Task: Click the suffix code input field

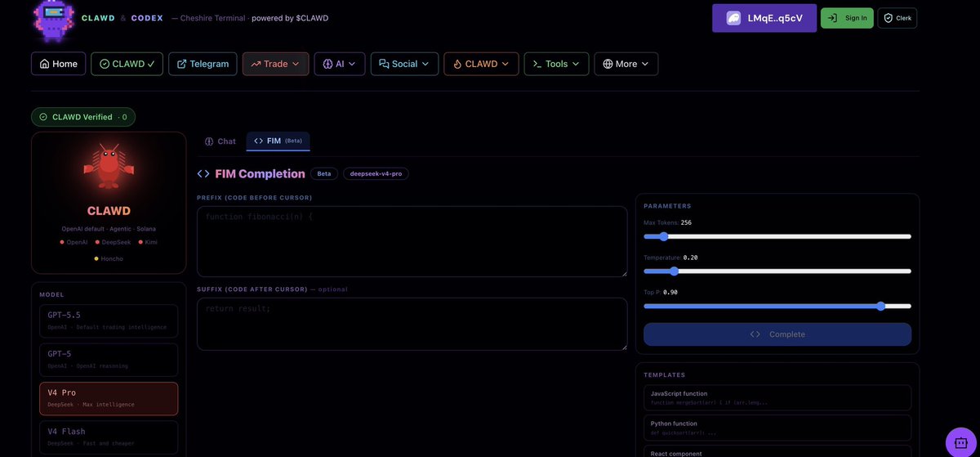Action: point(412,324)
